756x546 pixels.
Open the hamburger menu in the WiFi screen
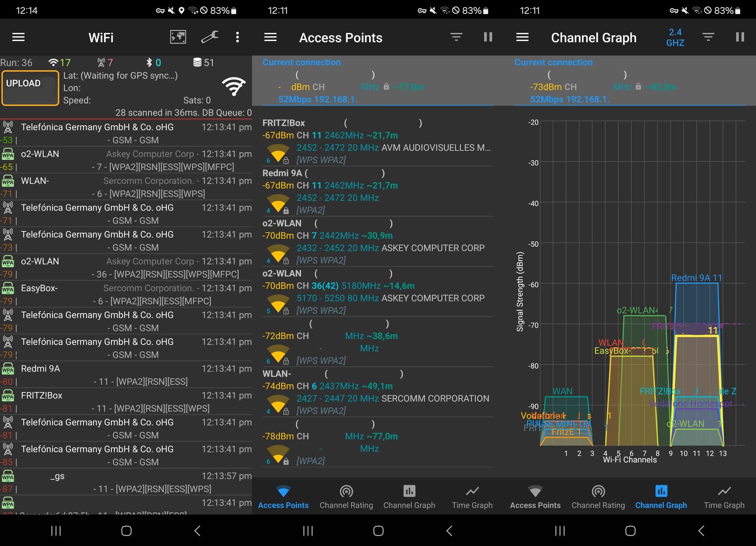[19, 37]
